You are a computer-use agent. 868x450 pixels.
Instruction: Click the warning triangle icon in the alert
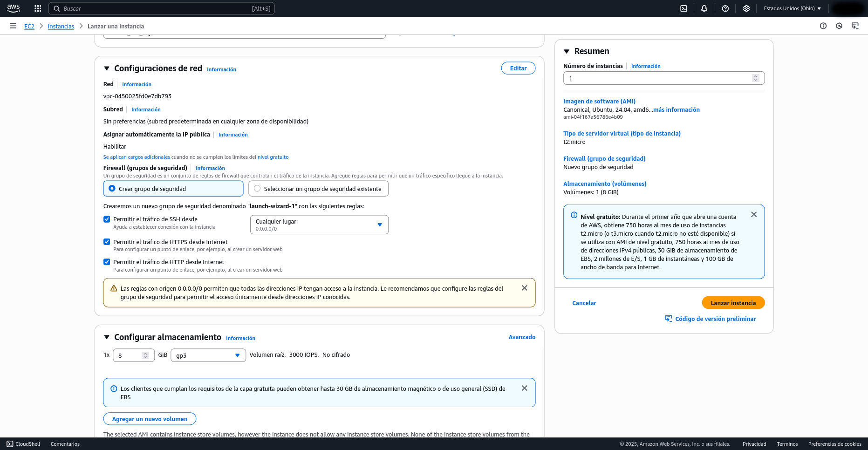114,288
